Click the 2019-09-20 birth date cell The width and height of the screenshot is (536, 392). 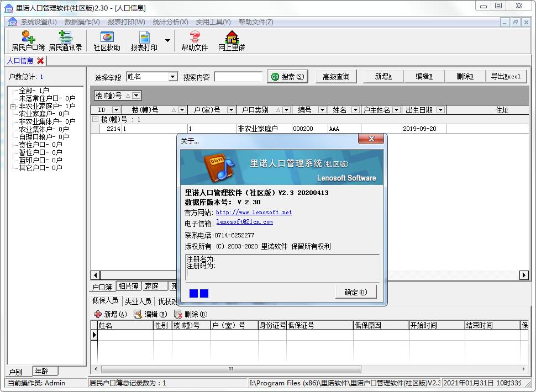424,129
